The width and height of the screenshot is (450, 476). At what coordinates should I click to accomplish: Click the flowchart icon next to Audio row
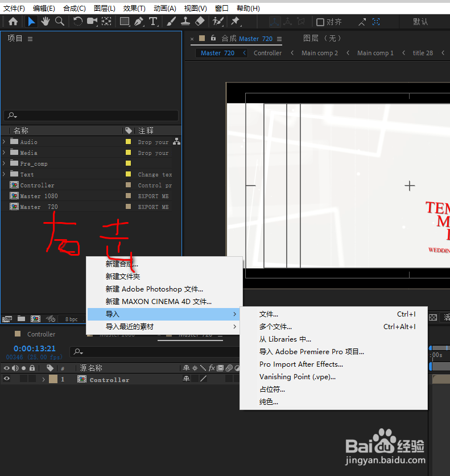click(x=176, y=141)
